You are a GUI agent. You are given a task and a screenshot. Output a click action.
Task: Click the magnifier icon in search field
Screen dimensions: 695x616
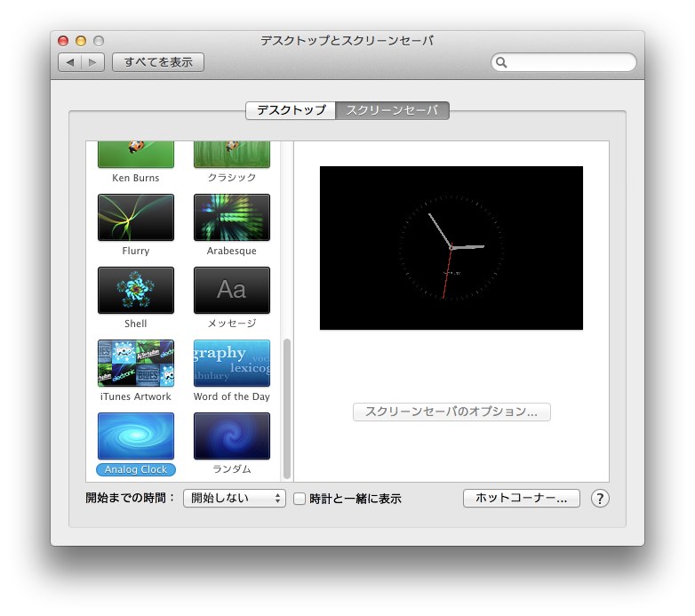coord(501,62)
